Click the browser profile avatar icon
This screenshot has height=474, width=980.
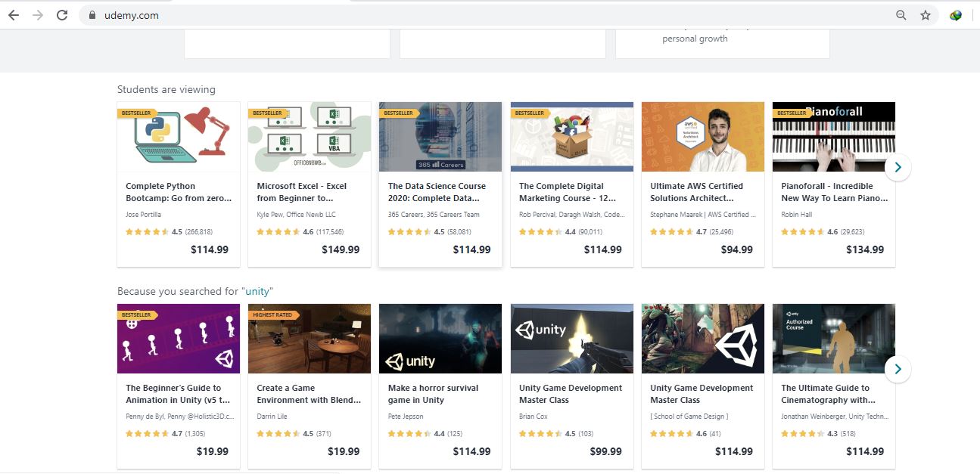click(x=956, y=15)
